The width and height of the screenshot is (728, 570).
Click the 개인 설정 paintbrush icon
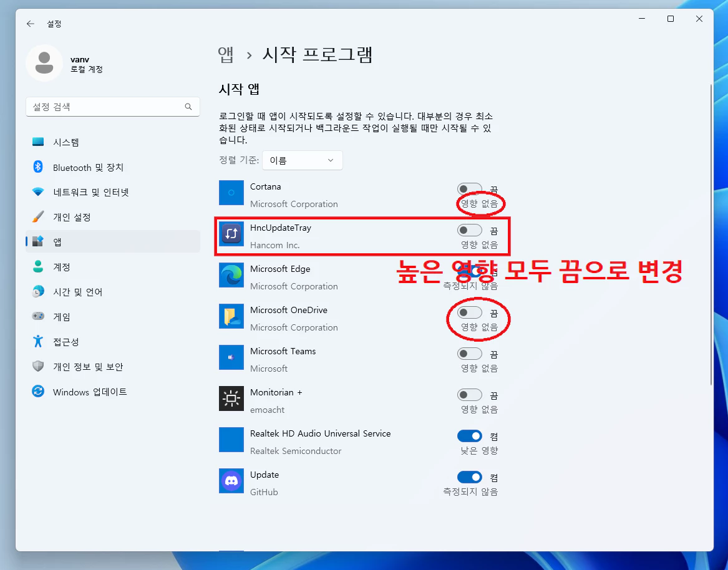(38, 217)
